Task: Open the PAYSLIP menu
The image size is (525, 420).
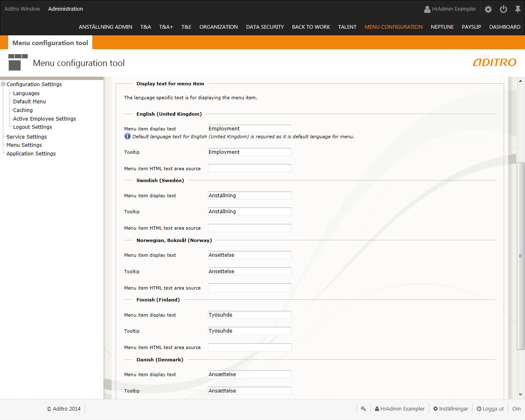Action: (x=471, y=27)
